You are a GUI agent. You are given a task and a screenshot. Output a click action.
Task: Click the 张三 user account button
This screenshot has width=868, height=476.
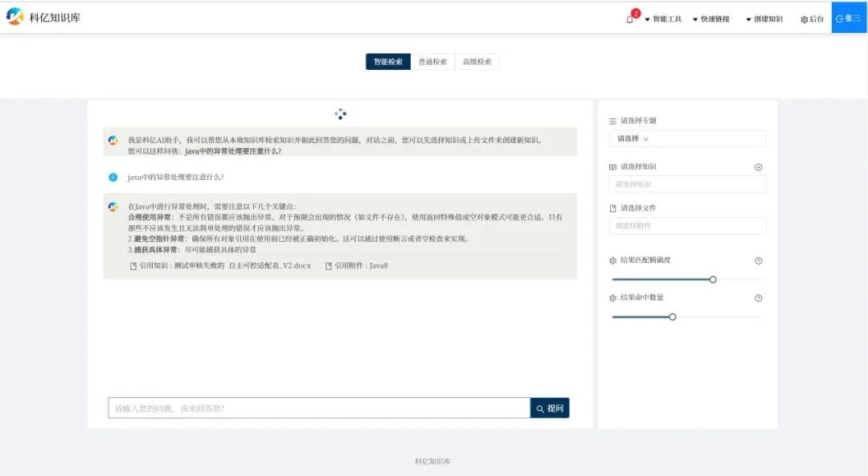(848, 17)
